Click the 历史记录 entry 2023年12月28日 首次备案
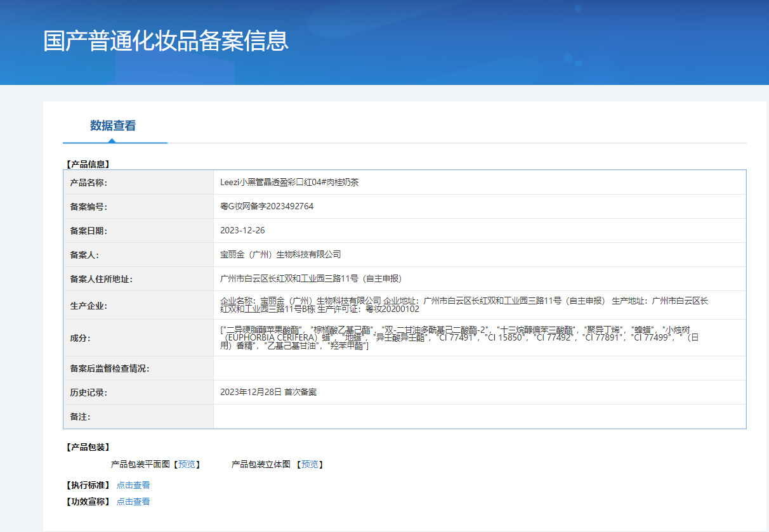769x532 pixels. (x=268, y=393)
